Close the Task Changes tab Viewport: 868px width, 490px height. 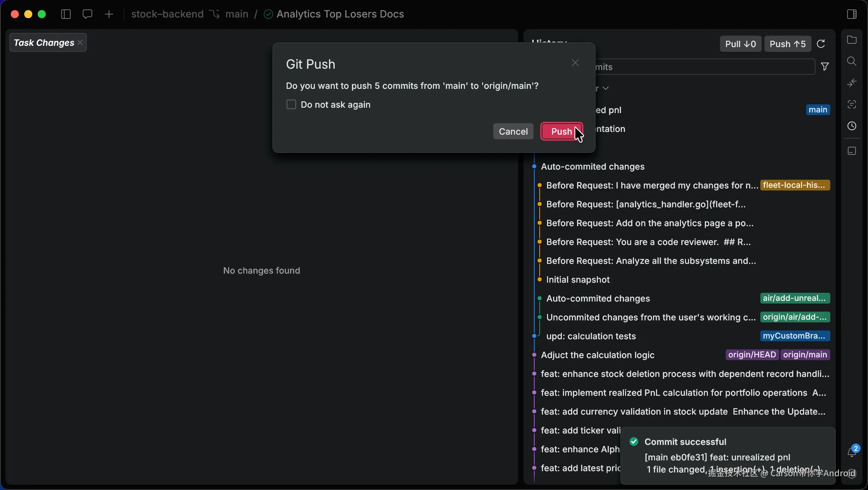click(80, 42)
